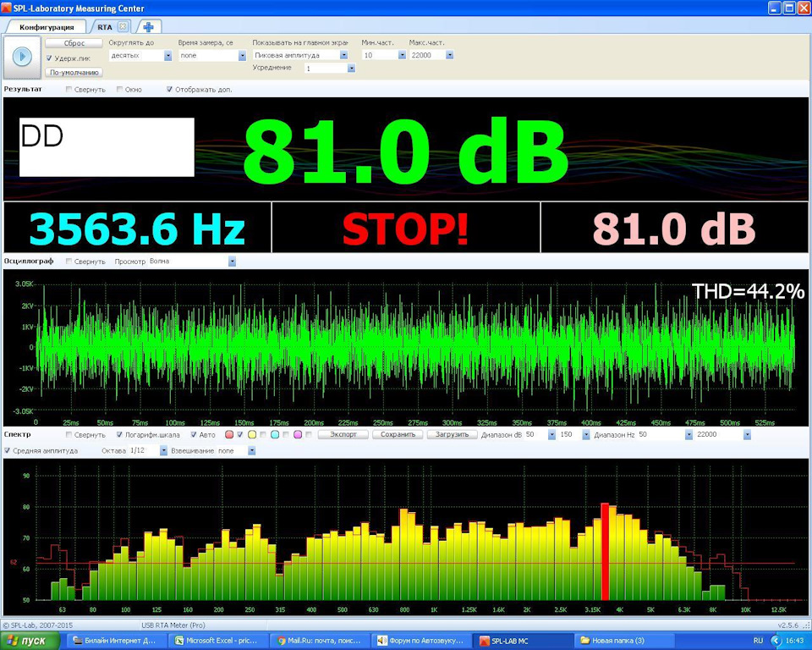
Task: Open the Взвешивание weighting dropdown
Action: pyautogui.click(x=251, y=451)
